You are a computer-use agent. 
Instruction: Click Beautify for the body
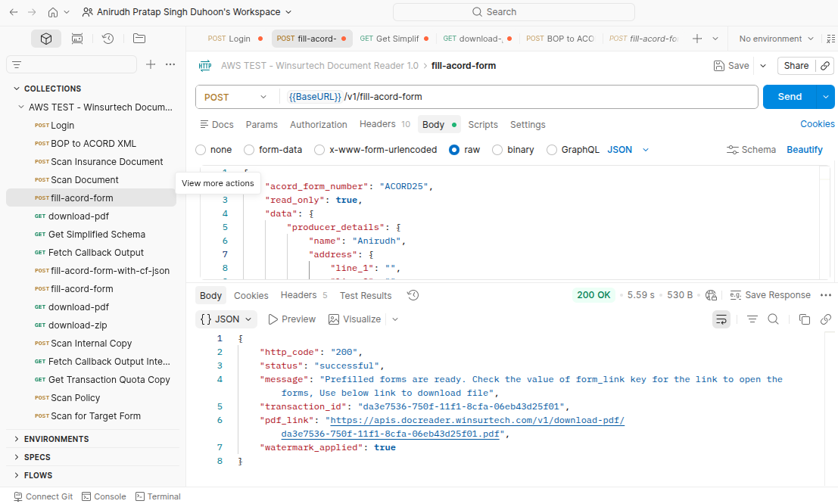pyautogui.click(x=805, y=150)
